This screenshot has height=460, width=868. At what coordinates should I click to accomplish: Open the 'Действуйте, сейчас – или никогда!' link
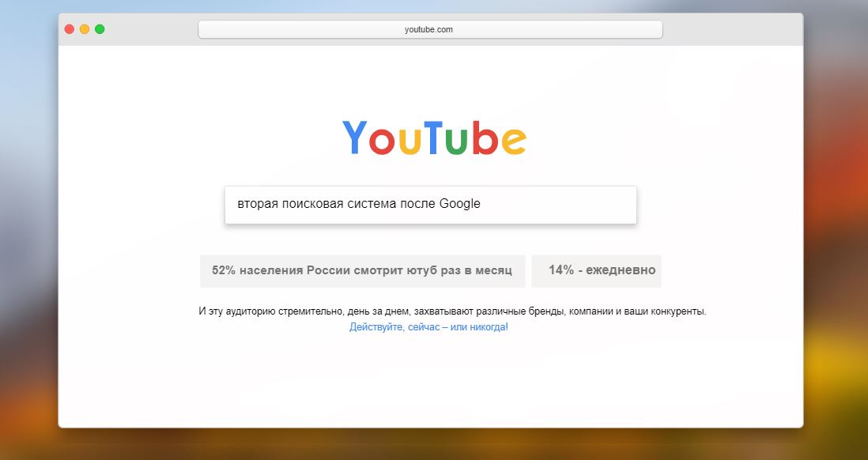pos(428,327)
